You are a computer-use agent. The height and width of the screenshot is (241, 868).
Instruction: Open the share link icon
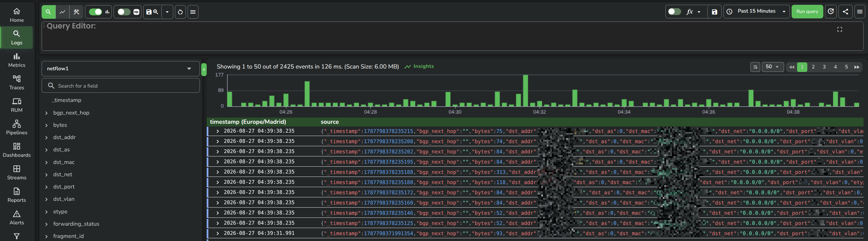[845, 12]
